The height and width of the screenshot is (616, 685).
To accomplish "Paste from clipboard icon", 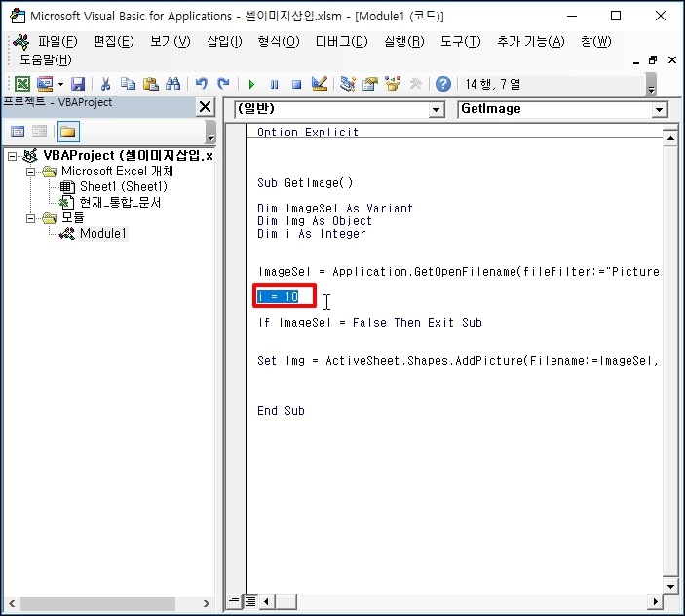I will coord(150,84).
